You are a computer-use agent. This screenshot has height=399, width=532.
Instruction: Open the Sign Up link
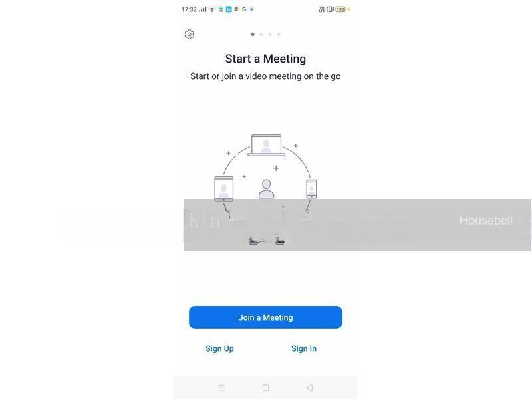219,348
